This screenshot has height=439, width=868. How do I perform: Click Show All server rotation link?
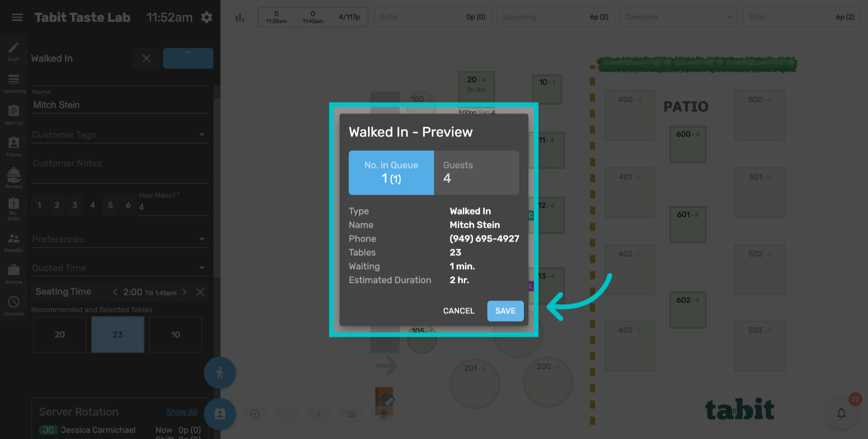click(x=182, y=411)
